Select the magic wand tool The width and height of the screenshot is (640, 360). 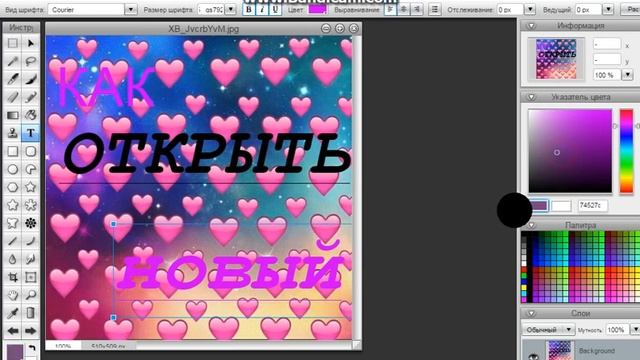(x=13, y=61)
